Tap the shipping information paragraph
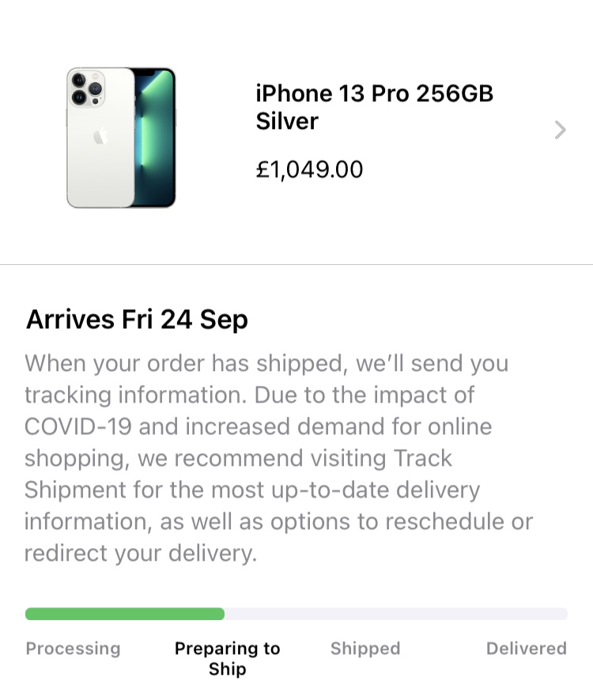593x700 pixels. tap(279, 458)
